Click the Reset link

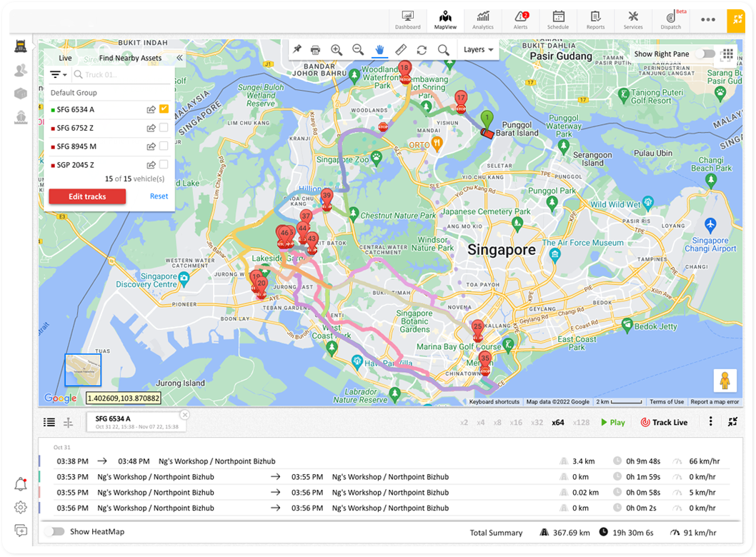pos(159,196)
